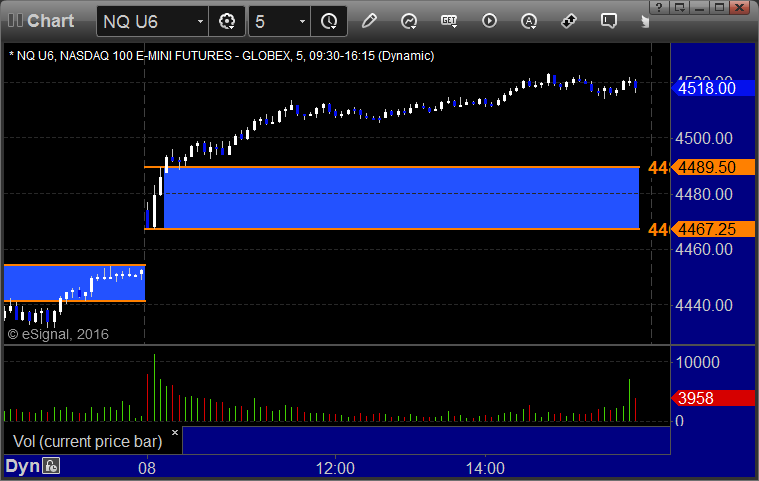This screenshot has width=759, height=481.
Task: Start bar replay with play icon
Action: click(x=489, y=21)
